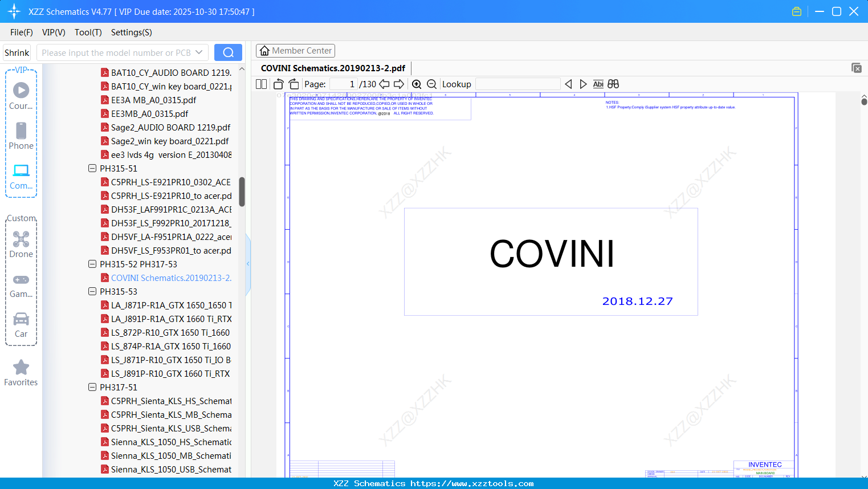
Task: Click the Abi whole-word match icon
Action: click(x=598, y=84)
